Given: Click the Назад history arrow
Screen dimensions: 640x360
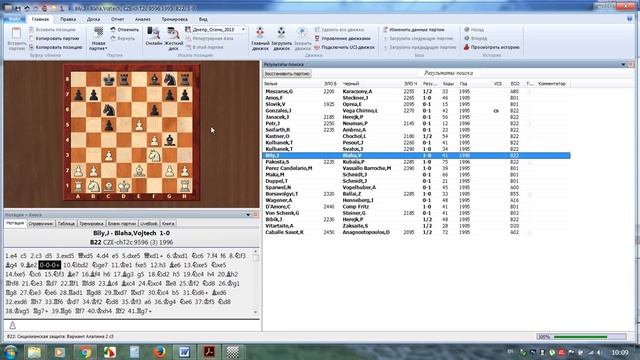Looking at the screenshot, I should click(467, 29).
